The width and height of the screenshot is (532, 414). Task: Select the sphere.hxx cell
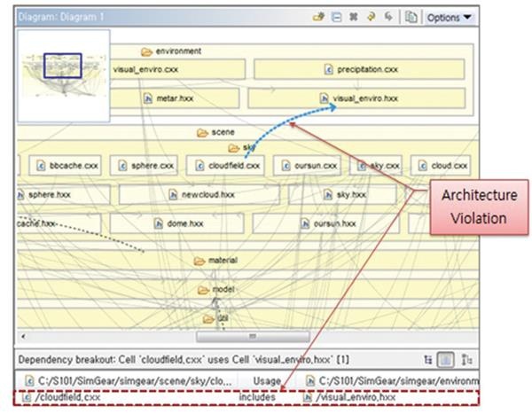[64, 195]
